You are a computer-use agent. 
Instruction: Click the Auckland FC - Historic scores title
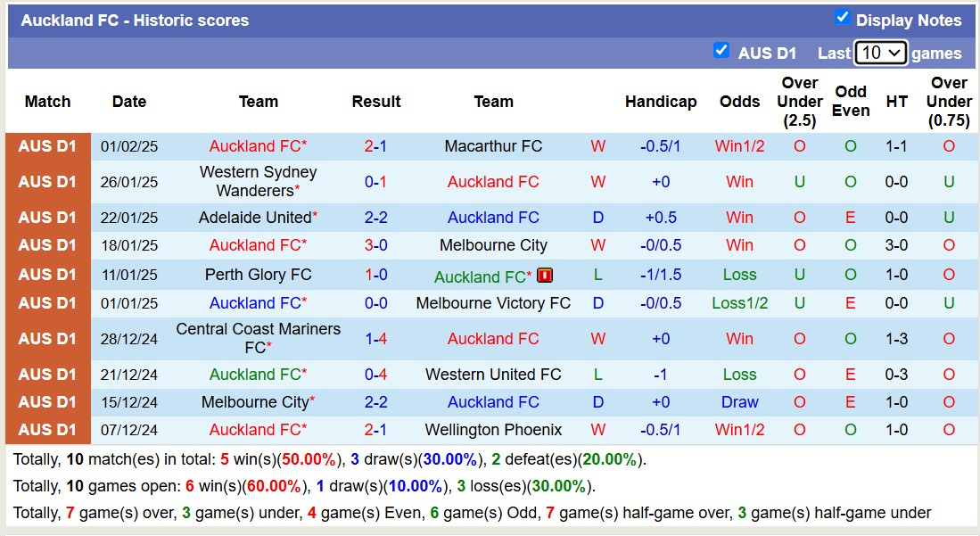(136, 20)
